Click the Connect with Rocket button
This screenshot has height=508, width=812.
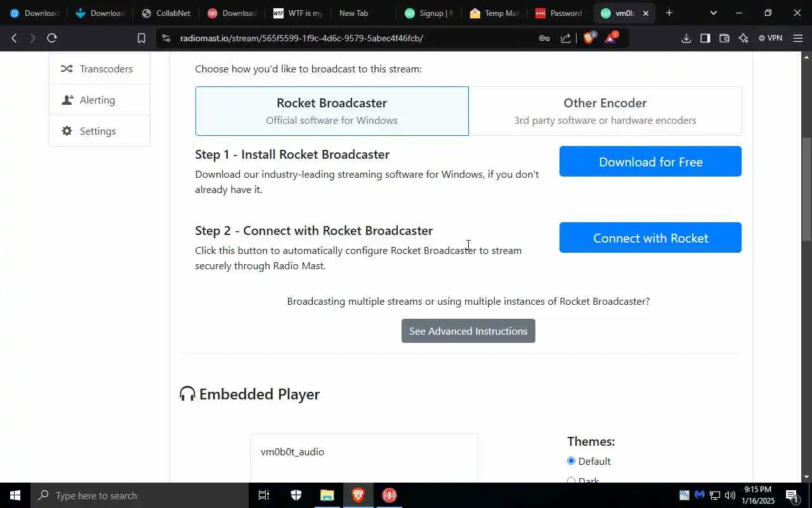650,237
